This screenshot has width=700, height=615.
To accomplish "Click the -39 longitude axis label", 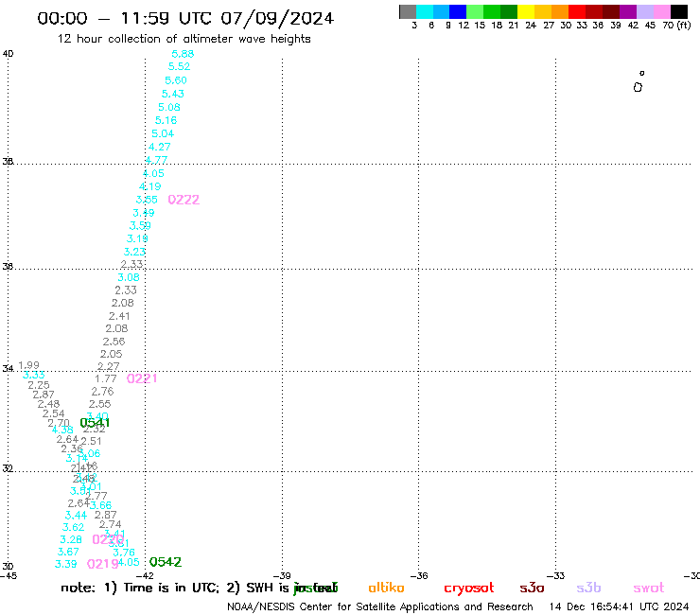I will (x=282, y=576).
